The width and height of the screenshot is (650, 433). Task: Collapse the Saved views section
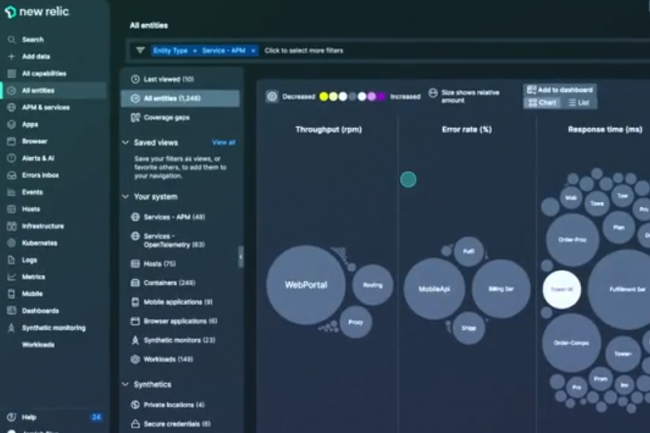125,143
